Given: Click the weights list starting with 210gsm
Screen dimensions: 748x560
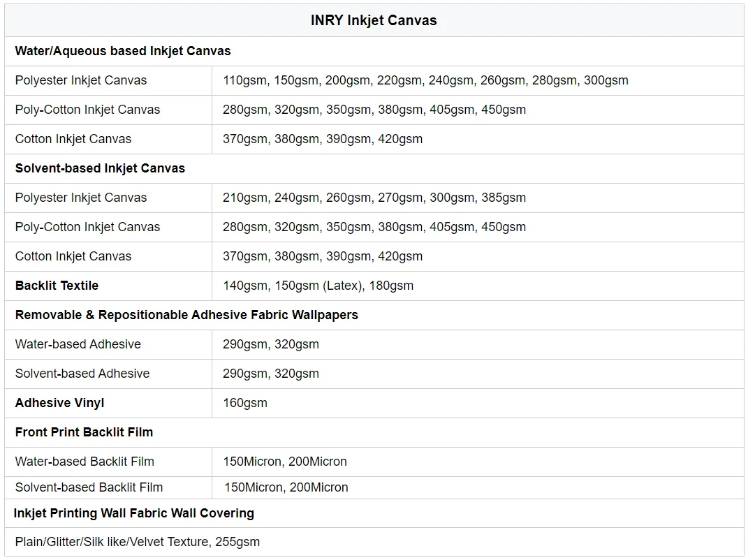Looking at the screenshot, I should [x=374, y=198].
